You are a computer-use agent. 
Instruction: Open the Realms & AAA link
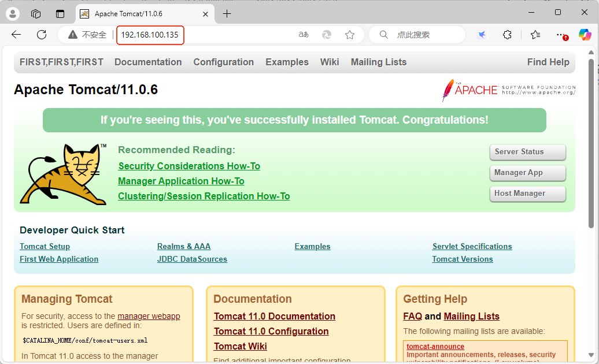(x=184, y=247)
